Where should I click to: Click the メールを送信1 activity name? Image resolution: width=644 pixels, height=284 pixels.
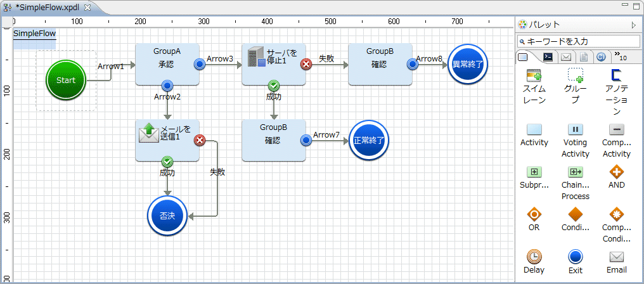pos(176,132)
